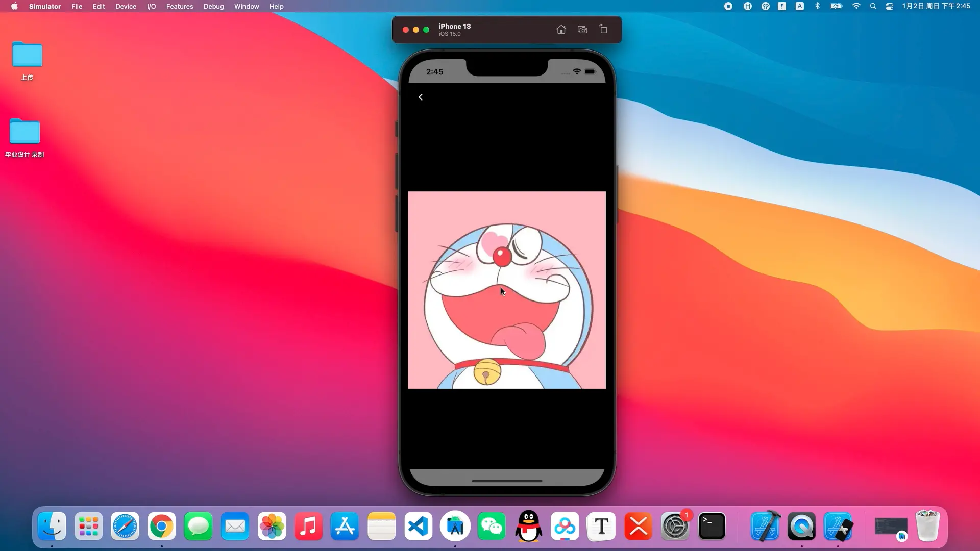Open the Window menu

click(x=247, y=6)
